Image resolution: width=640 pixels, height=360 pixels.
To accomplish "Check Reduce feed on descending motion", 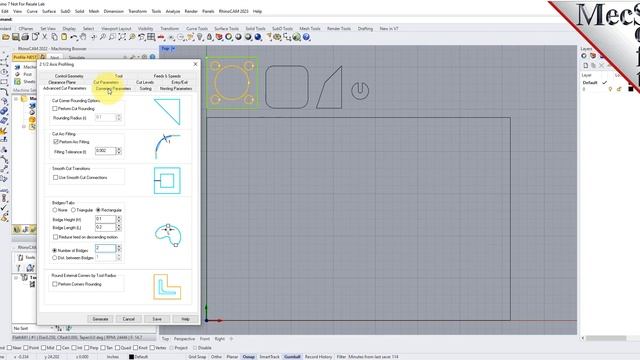I will click(x=56, y=237).
